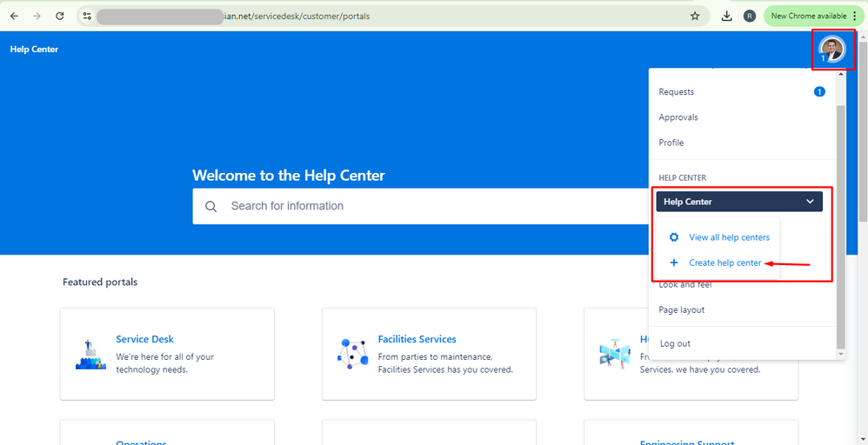Click the Help Center header title
The width and height of the screenshot is (868, 445).
[x=34, y=50]
